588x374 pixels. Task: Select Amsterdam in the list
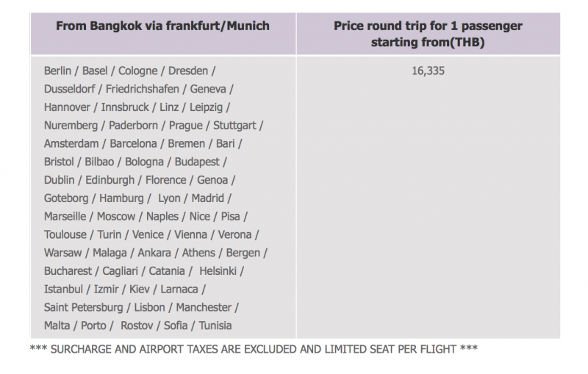pyautogui.click(x=71, y=143)
